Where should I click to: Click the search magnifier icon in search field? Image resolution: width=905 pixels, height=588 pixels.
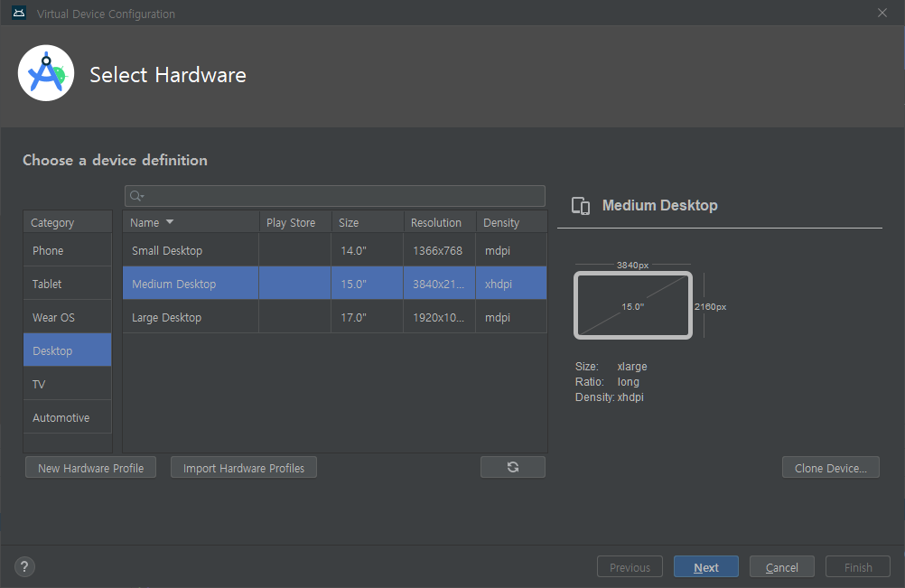point(136,196)
